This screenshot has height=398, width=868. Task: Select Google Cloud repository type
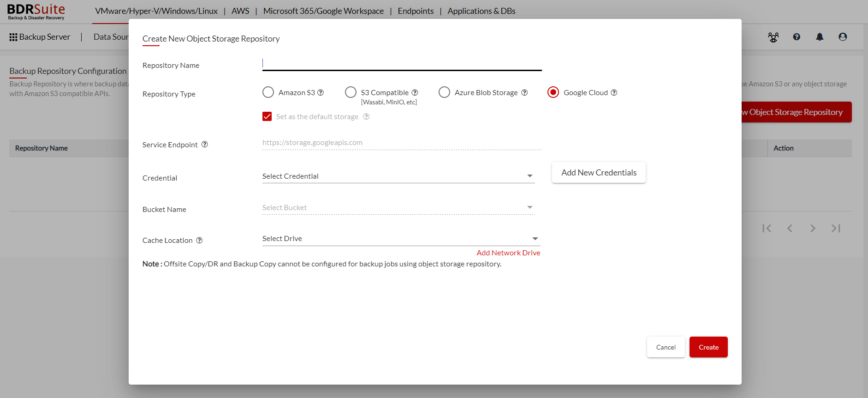tap(553, 92)
